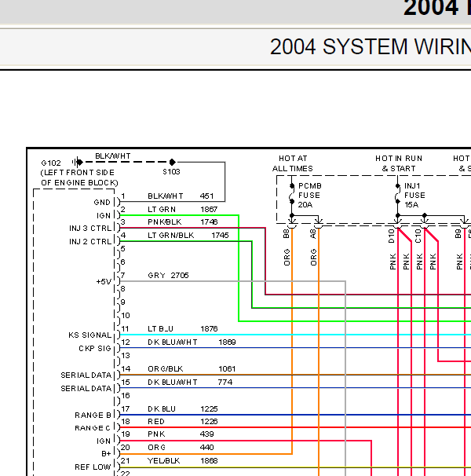Click the 'DK BLU 1225' wire label
471x476 pixels.
click(x=182, y=409)
